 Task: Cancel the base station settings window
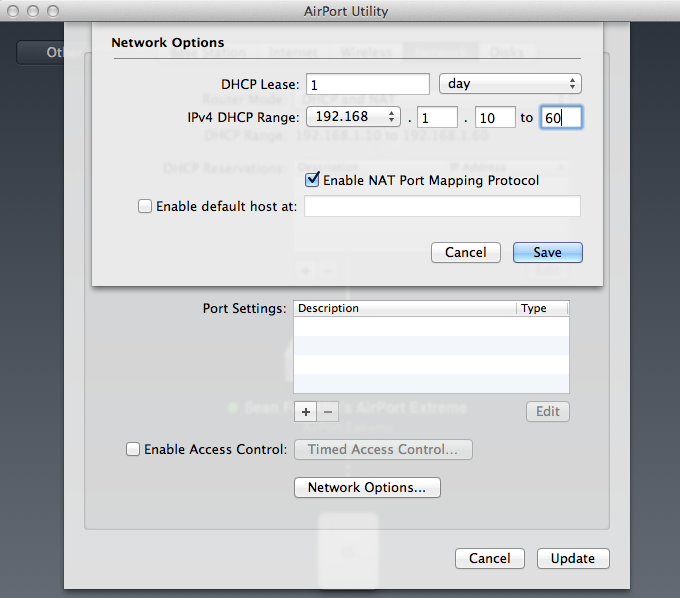(490, 559)
